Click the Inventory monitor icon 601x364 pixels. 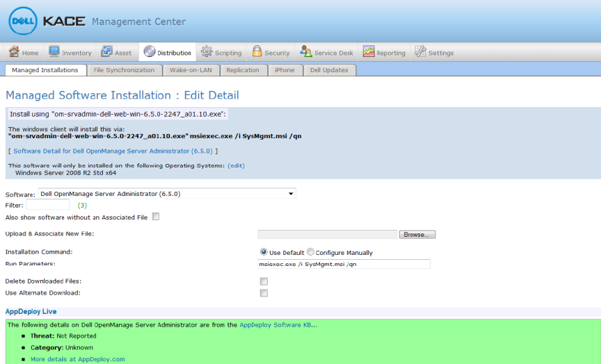54,51
